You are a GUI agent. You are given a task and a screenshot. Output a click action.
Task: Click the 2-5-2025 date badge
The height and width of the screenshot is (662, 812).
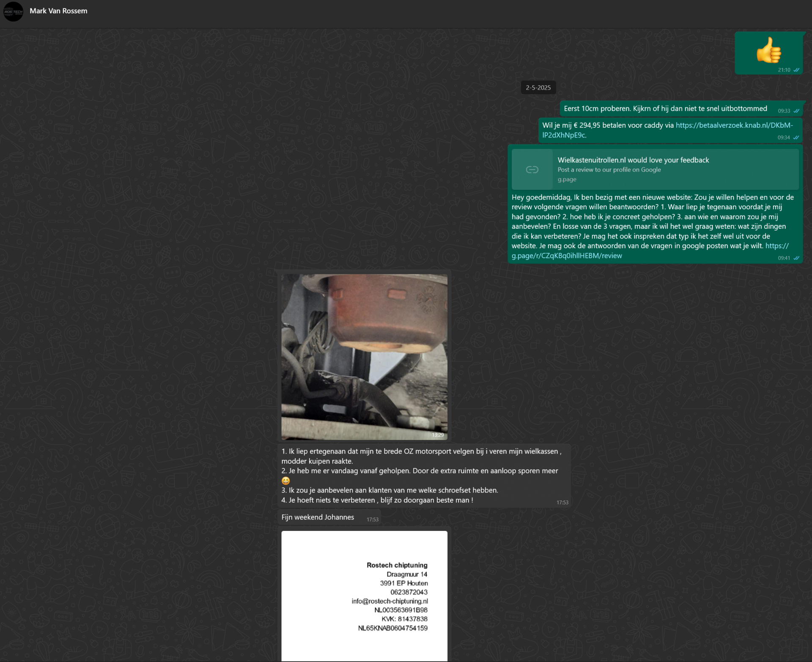pos(538,88)
